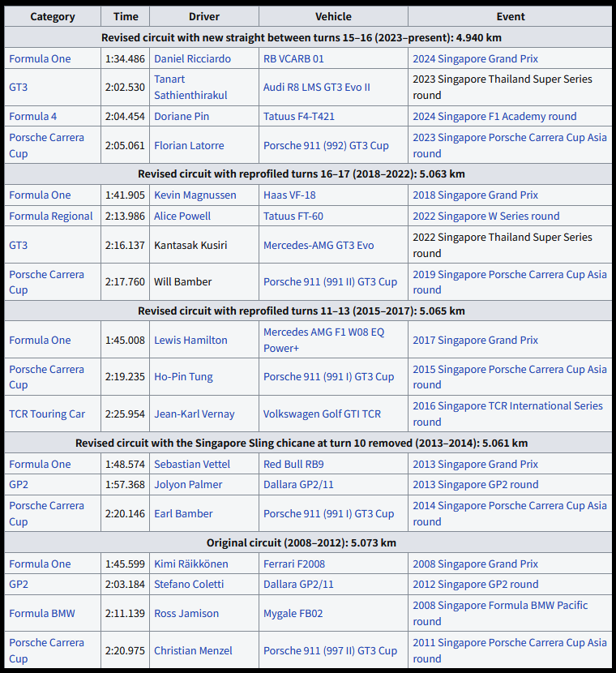616x673 pixels.
Task: Open 2022 Singapore W Series round link
Action: coord(486,216)
